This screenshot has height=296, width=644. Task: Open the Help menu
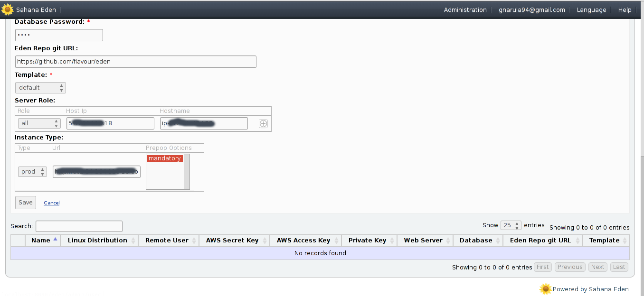(625, 10)
